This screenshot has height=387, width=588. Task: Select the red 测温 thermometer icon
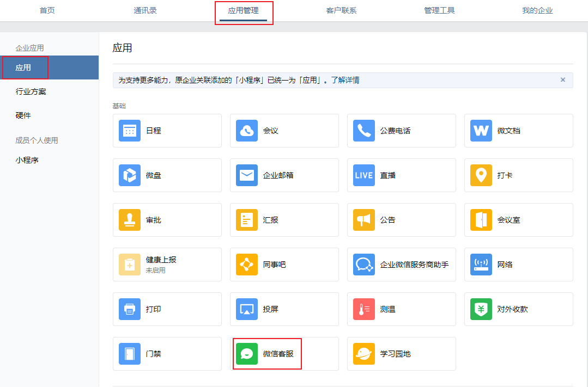(x=363, y=309)
